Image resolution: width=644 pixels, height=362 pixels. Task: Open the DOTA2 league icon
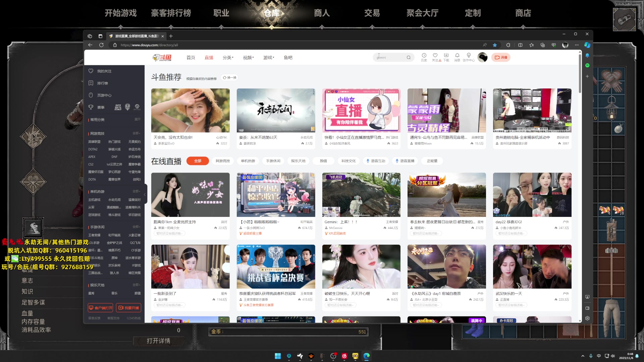pos(137,107)
